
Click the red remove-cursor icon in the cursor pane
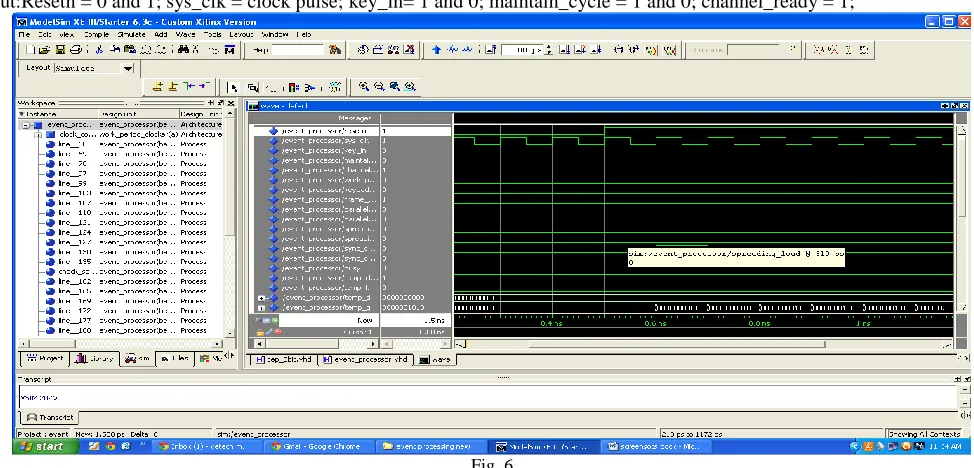click(278, 332)
